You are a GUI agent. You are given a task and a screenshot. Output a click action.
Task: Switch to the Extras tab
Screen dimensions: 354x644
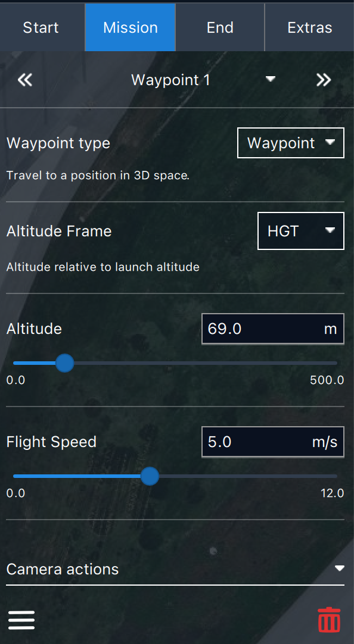point(309,27)
